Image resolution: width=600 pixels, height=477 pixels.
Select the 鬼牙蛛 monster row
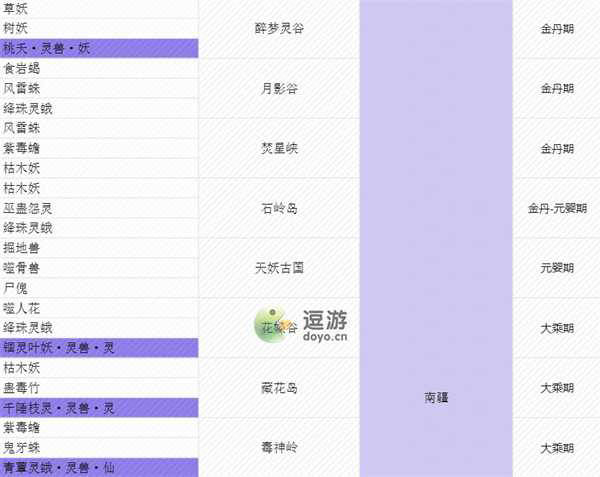point(22,447)
